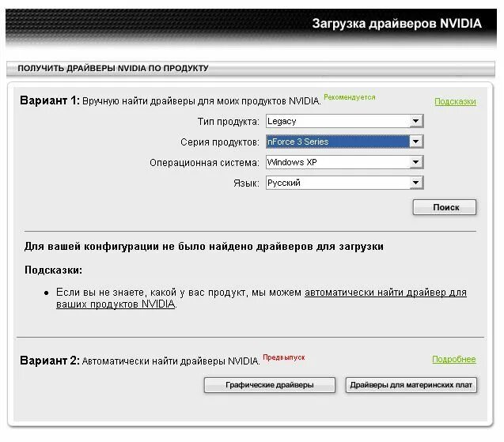Click the Загрузка драйверов NVIDIA title

coord(397,24)
